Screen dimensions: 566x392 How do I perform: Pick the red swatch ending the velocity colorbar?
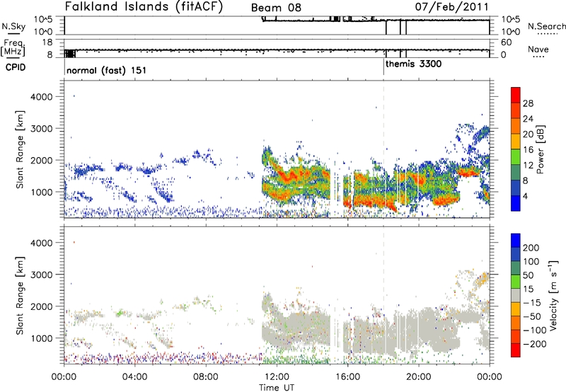[x=516, y=350]
